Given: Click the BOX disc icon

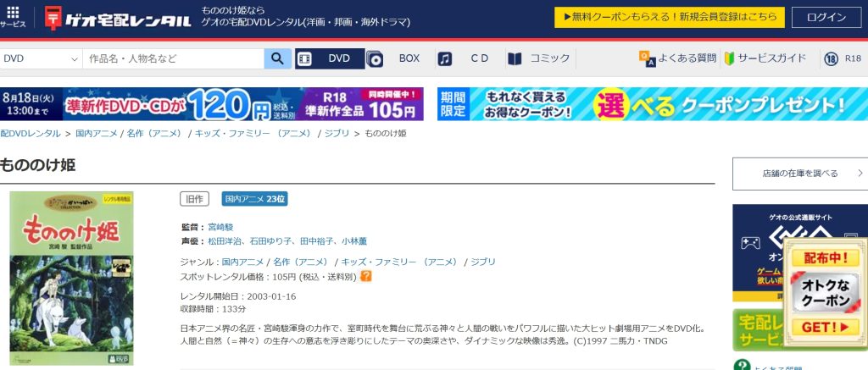Looking at the screenshot, I should (x=375, y=58).
